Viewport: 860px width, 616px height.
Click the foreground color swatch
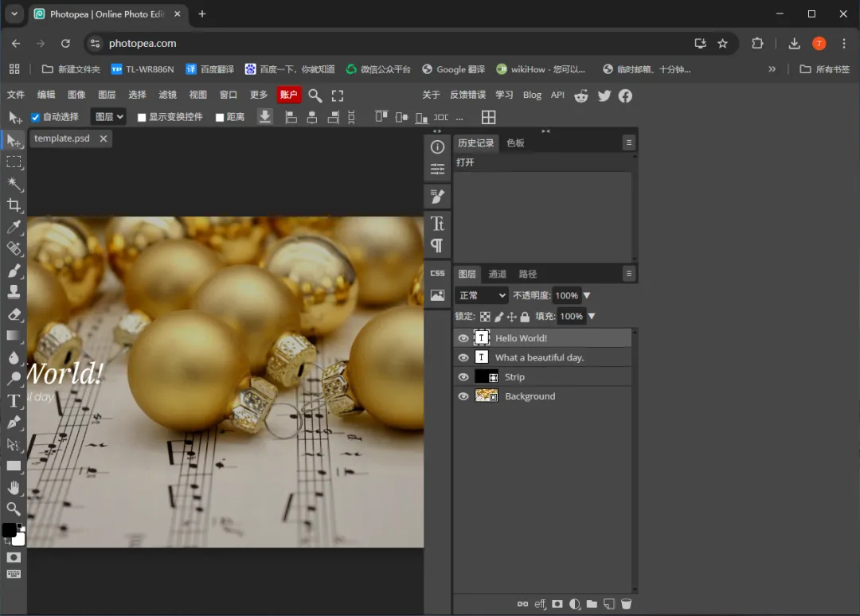point(9,530)
